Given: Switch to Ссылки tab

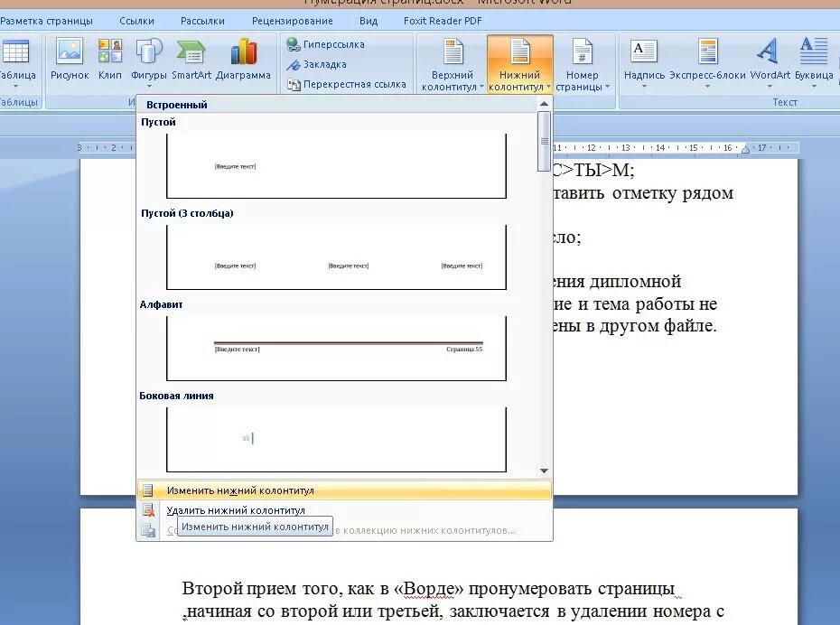Looking at the screenshot, I should (136, 21).
